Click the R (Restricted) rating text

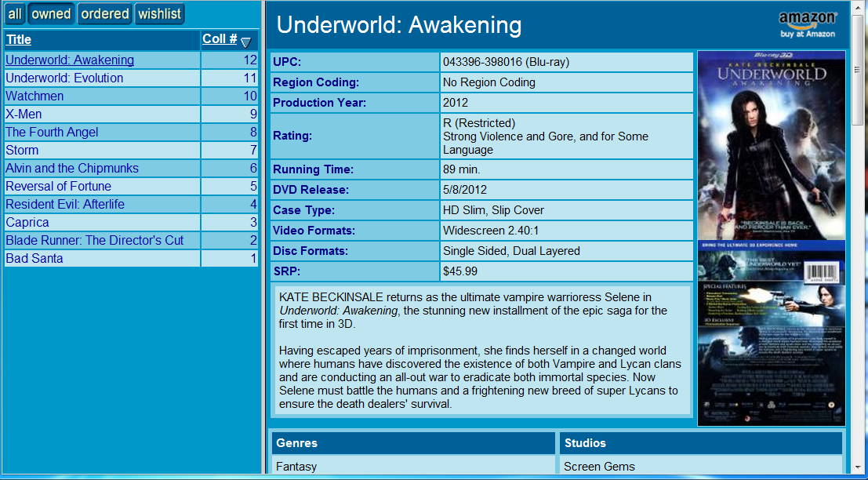coord(479,122)
